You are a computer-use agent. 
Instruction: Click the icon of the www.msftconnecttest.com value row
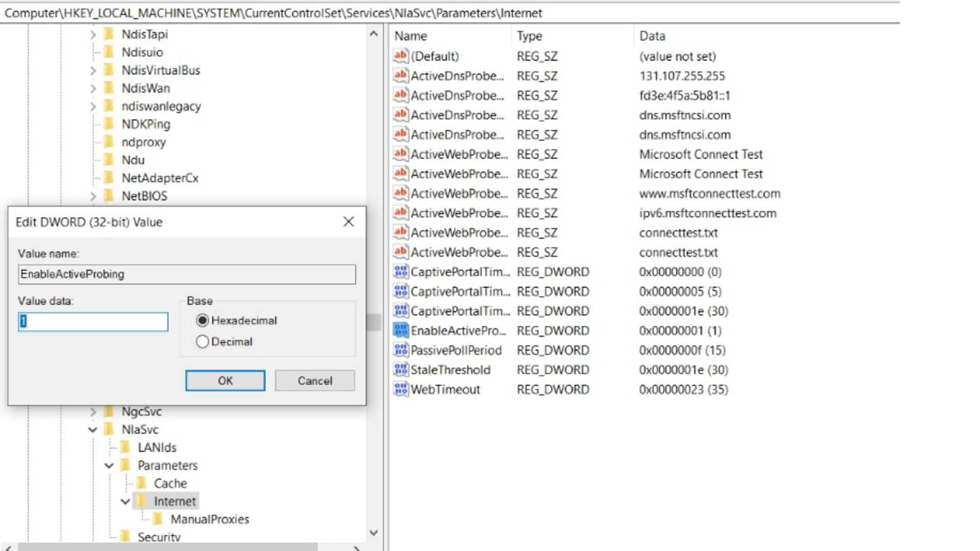tap(401, 194)
